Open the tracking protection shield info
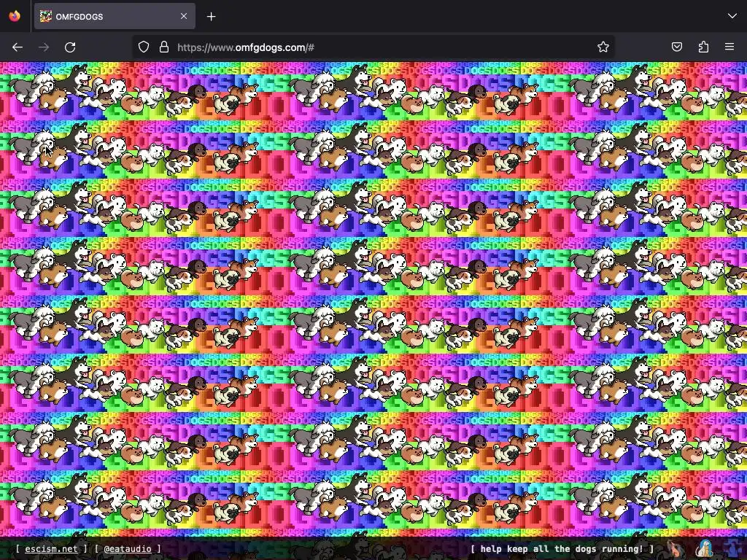747x560 pixels. [144, 47]
